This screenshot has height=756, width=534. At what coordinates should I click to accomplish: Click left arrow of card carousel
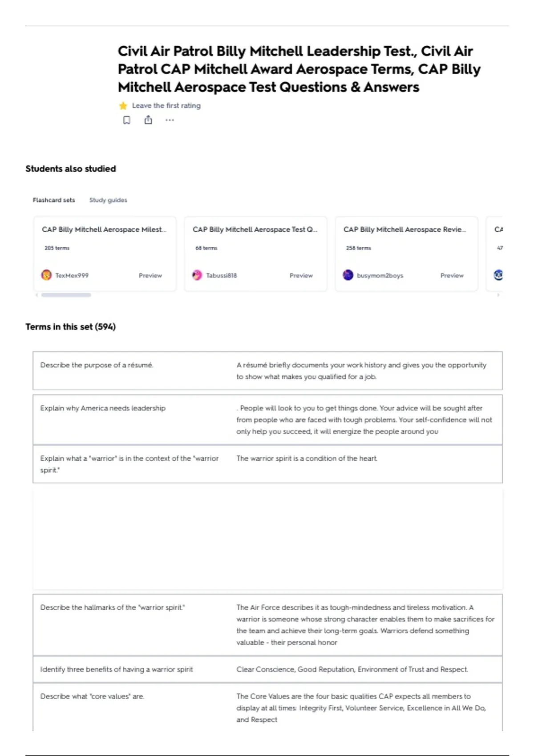coord(36,295)
